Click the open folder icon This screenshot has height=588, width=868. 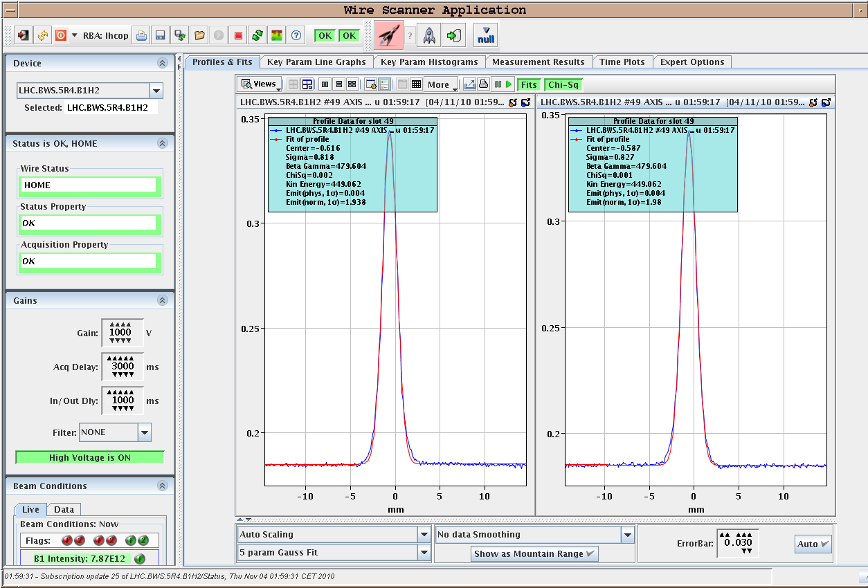[199, 35]
